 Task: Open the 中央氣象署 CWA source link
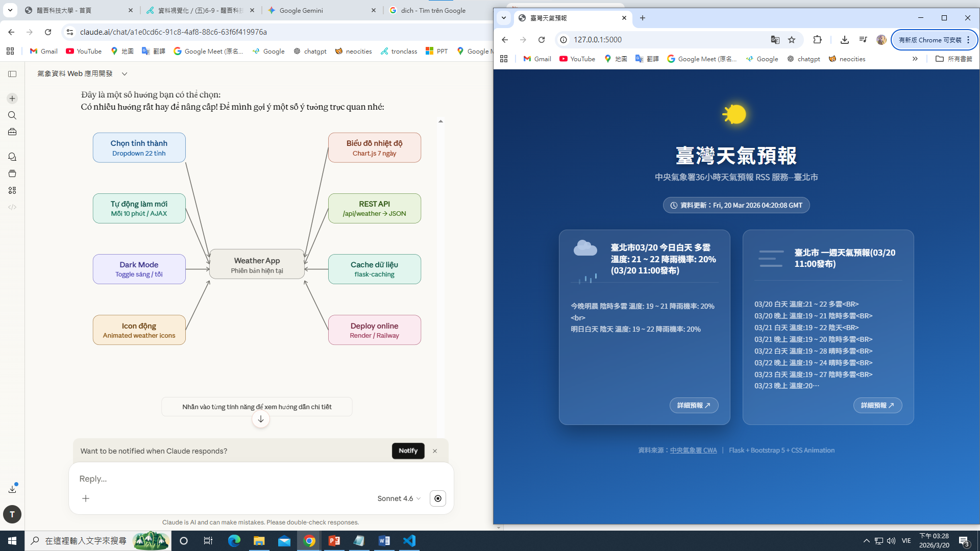click(693, 450)
